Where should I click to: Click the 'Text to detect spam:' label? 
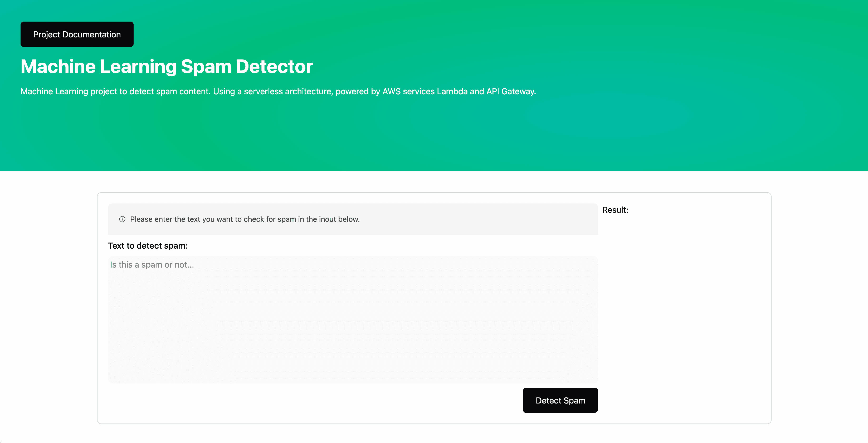[148, 246]
